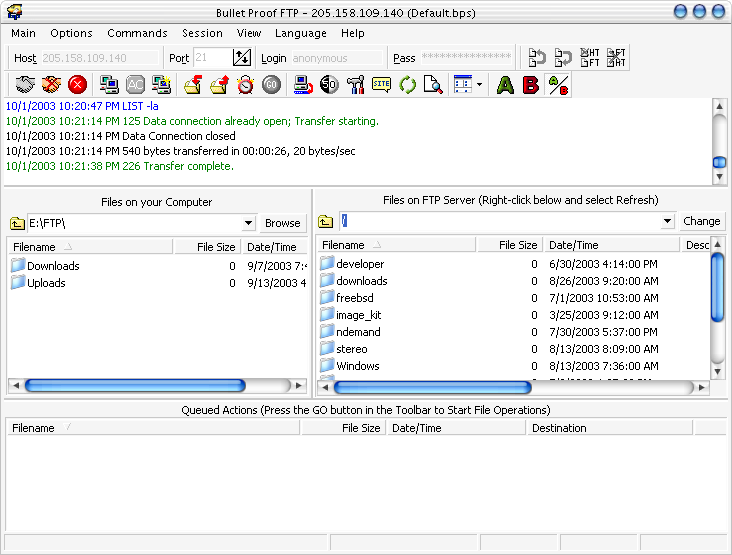
Task: Select the red B binary mode icon
Action: tap(531, 85)
